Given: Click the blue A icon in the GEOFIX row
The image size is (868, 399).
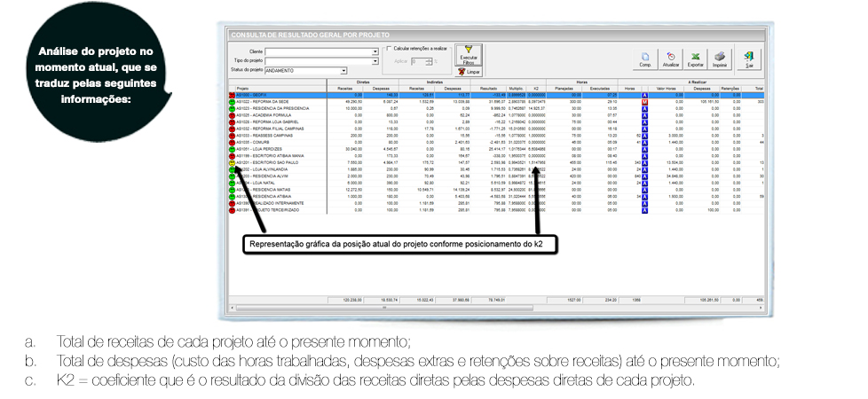Looking at the screenshot, I should 645,95.
